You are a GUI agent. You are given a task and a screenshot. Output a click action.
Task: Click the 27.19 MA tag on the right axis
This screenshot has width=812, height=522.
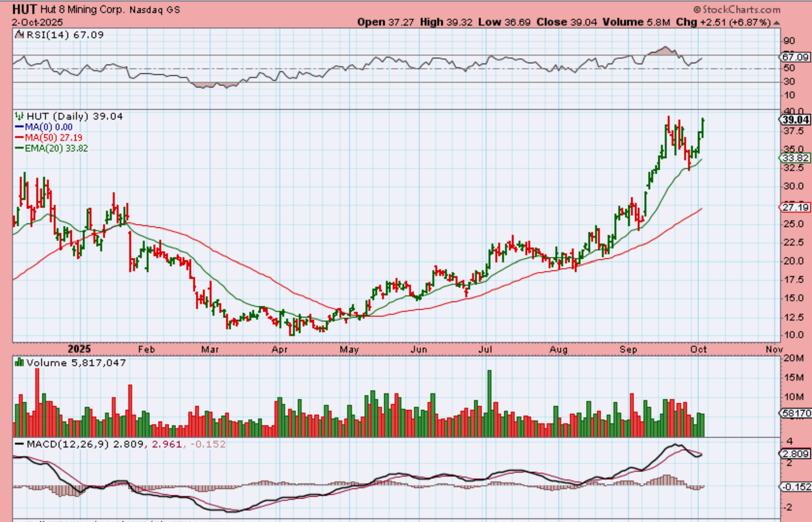coord(796,208)
